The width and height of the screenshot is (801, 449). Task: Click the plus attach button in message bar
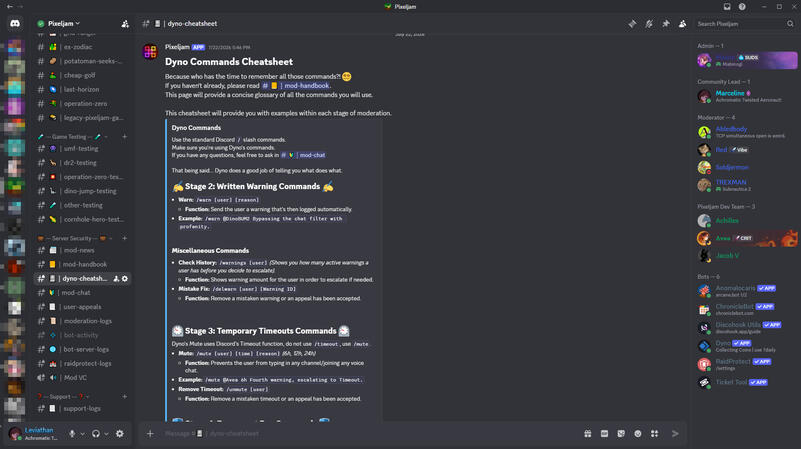tap(150, 434)
